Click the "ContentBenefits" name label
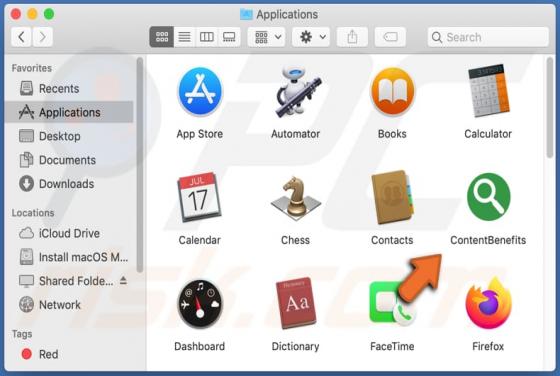Image resolution: width=560 pixels, height=376 pixels. tap(488, 240)
